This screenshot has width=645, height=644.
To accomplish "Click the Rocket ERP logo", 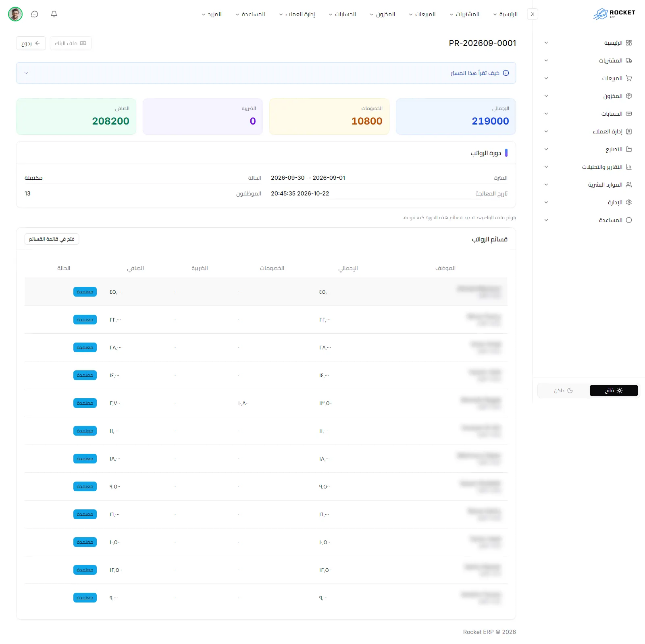I will tap(614, 14).
